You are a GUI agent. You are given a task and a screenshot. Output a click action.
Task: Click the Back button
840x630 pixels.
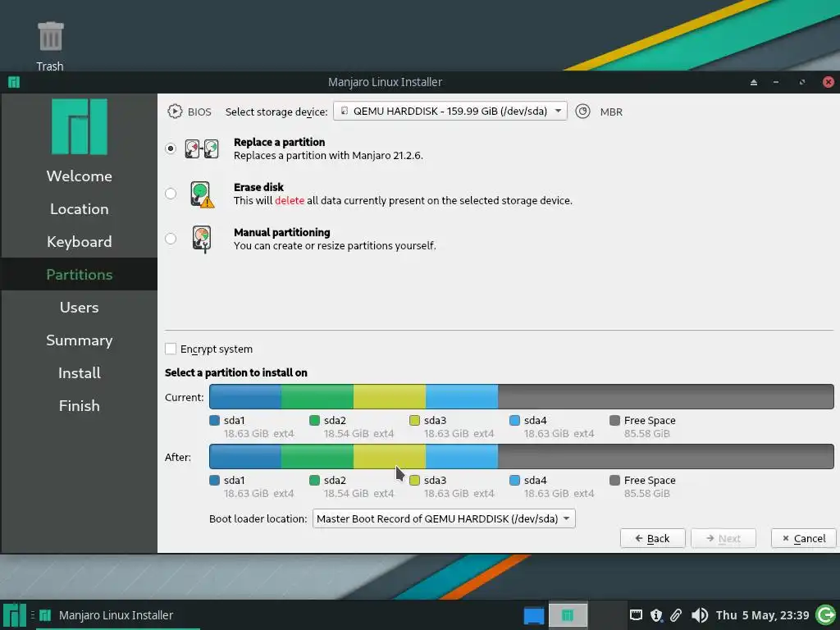[652, 538]
